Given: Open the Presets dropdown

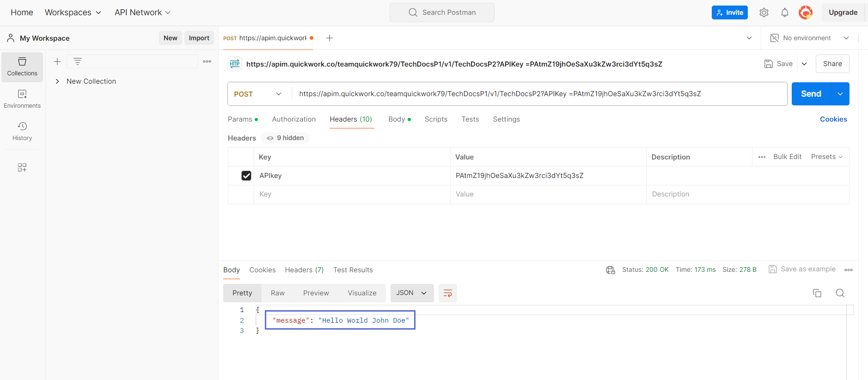Looking at the screenshot, I should coord(827,157).
